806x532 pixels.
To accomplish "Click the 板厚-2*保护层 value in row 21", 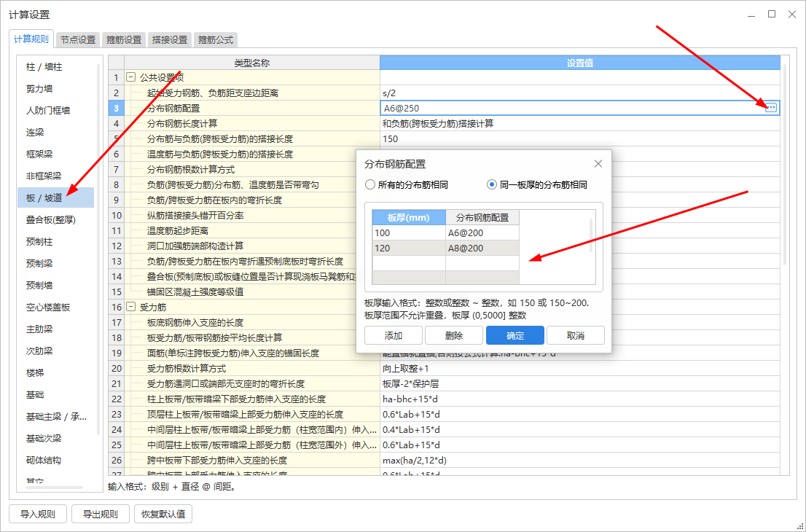I will pos(580,384).
